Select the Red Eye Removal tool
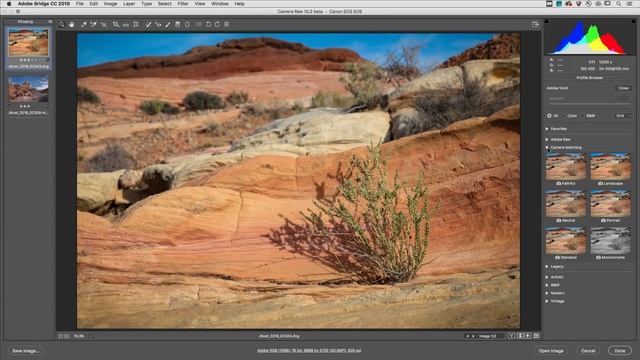The image size is (640, 360). 158,24
